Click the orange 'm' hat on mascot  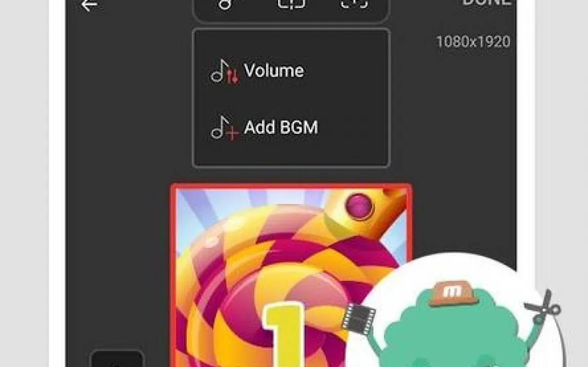[454, 293]
